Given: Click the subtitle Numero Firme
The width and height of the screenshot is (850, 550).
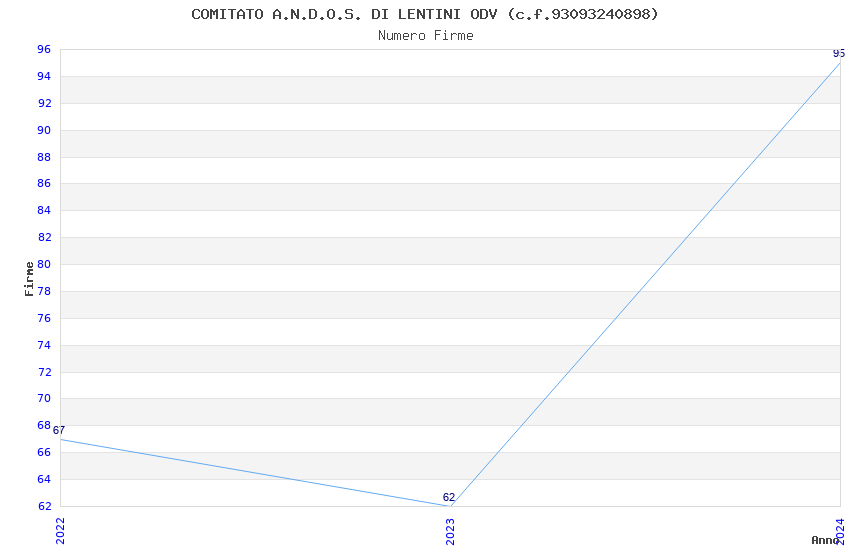Looking at the screenshot, I should tap(426, 36).
